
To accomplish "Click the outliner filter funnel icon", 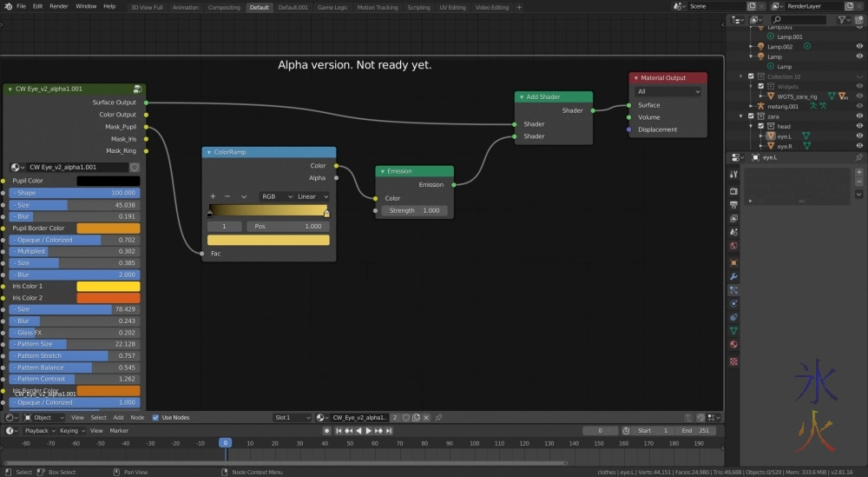I will click(843, 19).
